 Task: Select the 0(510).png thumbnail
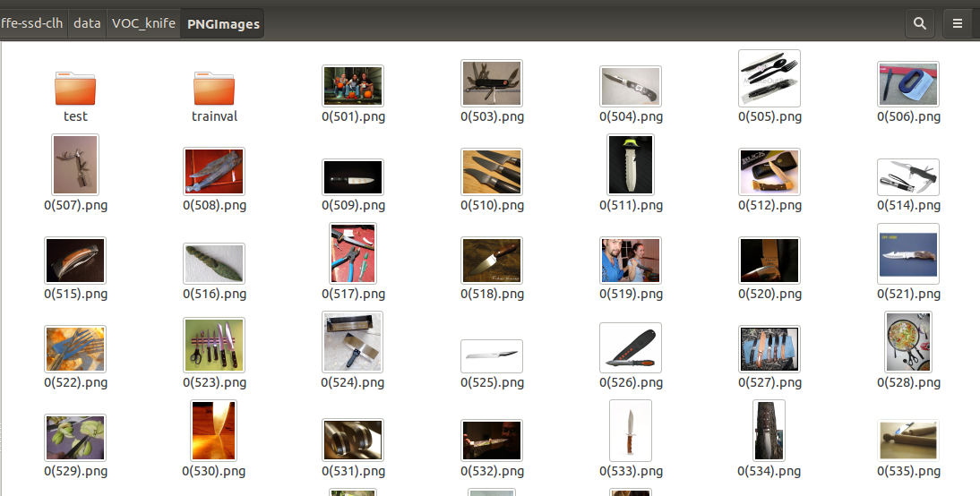(x=491, y=172)
